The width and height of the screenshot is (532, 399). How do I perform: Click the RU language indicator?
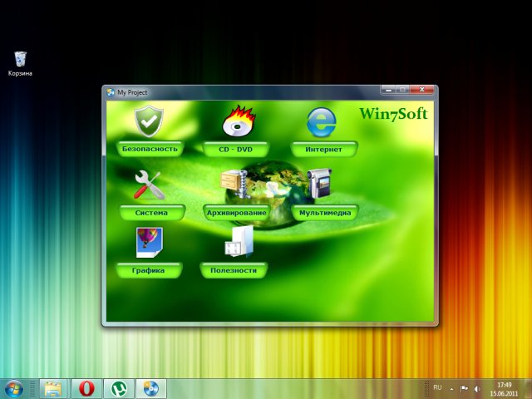tap(437, 387)
